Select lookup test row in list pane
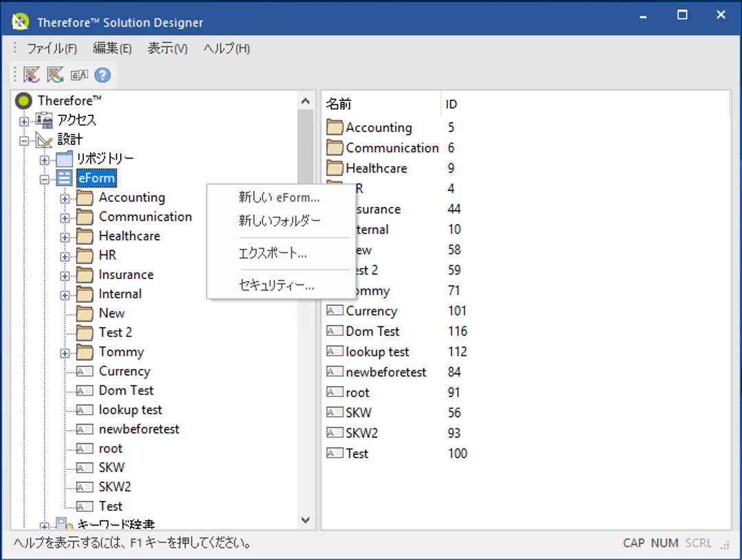The height and width of the screenshot is (560, 742). pos(377,352)
